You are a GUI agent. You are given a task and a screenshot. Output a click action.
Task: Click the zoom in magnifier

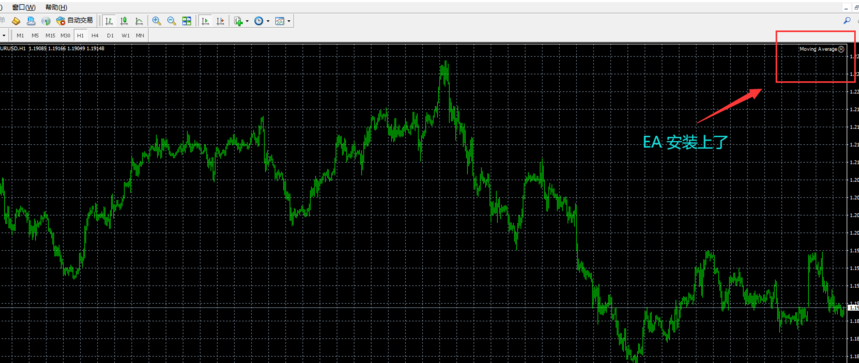[157, 21]
